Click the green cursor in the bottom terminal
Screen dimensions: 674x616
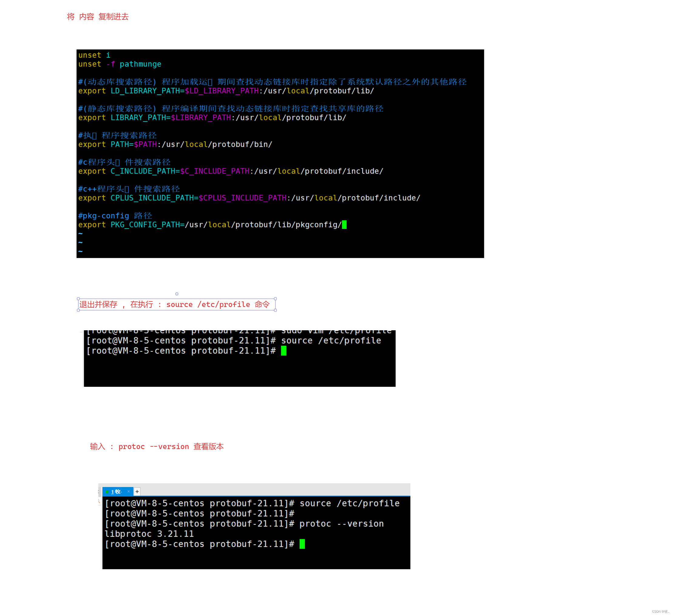coord(302,544)
